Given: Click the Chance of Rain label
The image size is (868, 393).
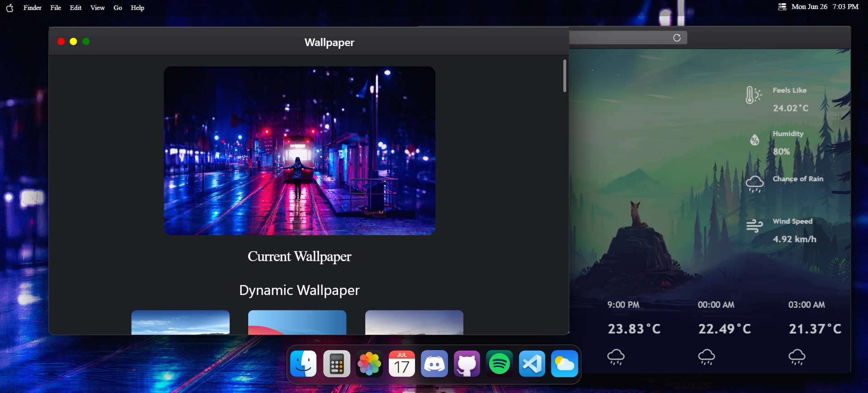Looking at the screenshot, I should pyautogui.click(x=798, y=179).
